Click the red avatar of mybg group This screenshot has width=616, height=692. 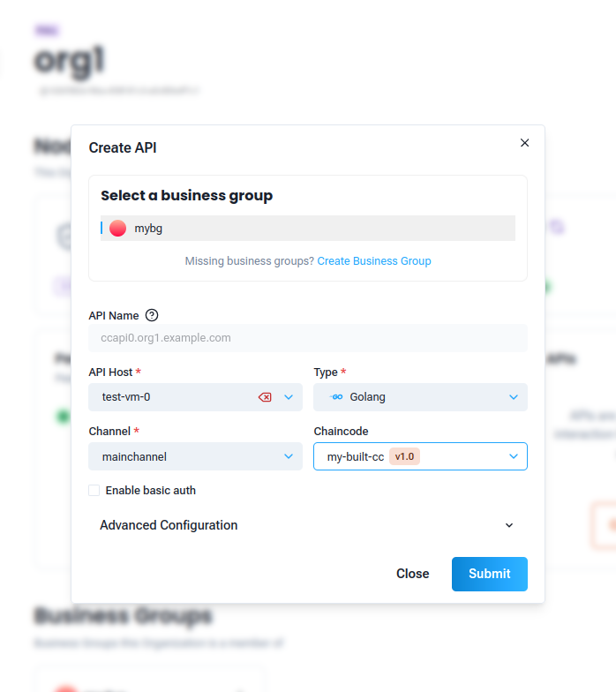118,228
